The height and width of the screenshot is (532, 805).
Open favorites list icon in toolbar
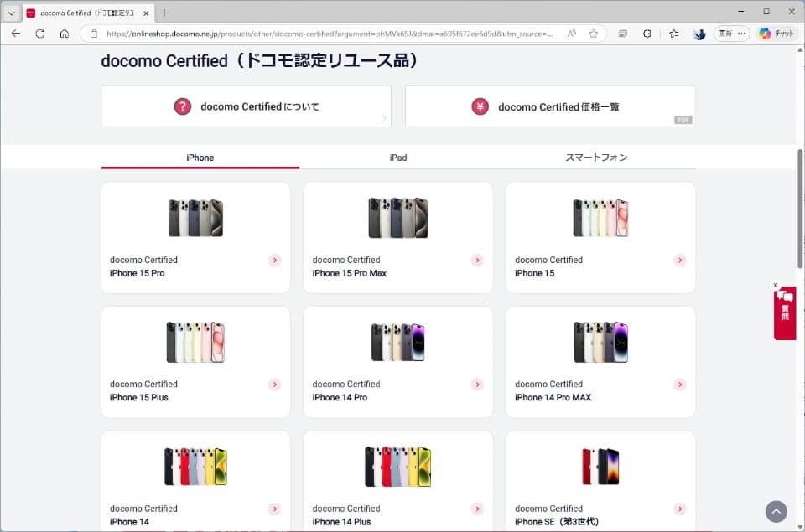(674, 34)
